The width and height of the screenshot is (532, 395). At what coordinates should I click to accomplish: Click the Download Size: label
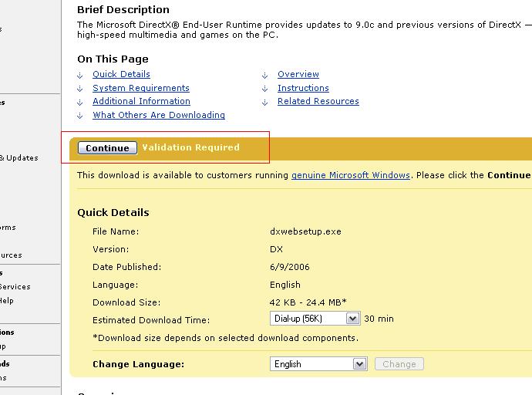tap(126, 302)
